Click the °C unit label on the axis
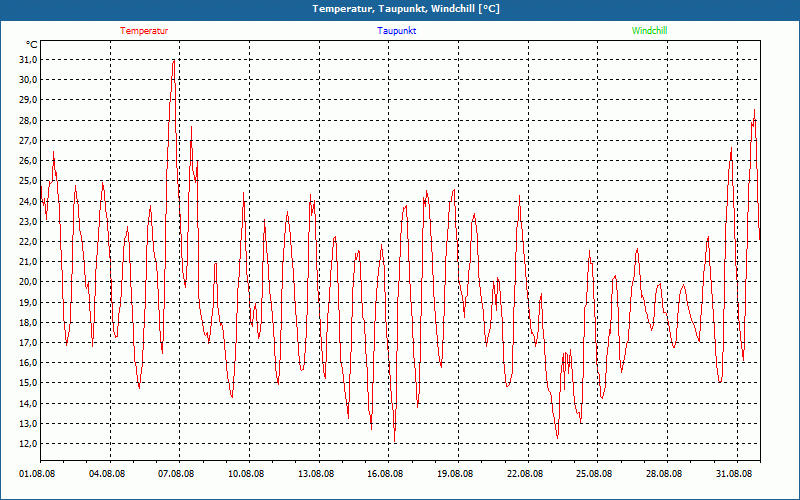800x500 pixels. coord(31,44)
